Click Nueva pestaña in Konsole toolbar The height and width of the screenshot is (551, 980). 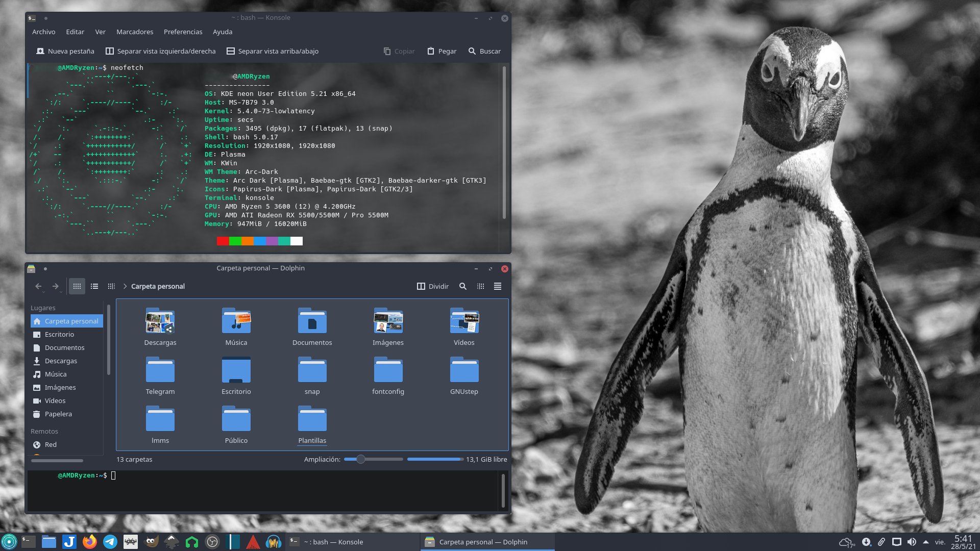click(x=65, y=51)
